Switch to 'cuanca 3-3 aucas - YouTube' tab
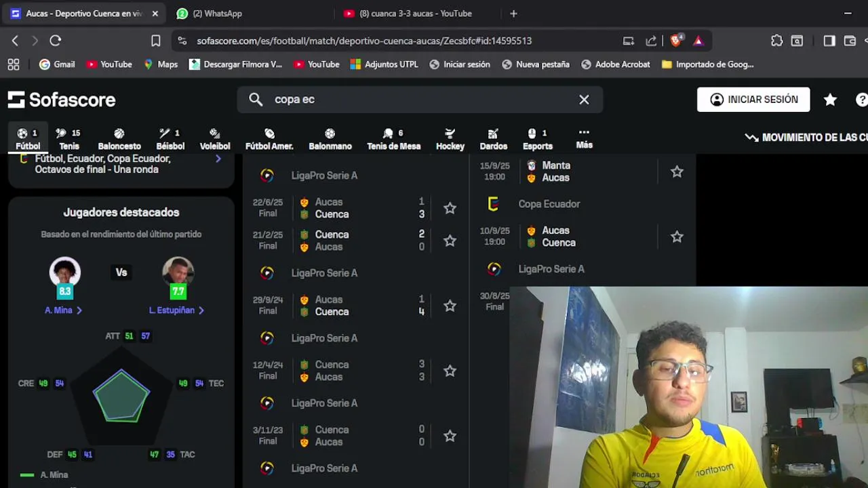868x488 pixels. click(x=415, y=14)
